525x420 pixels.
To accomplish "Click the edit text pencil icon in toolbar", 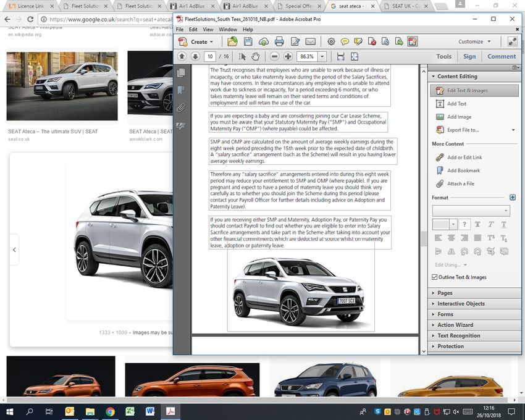I will coord(295,41).
